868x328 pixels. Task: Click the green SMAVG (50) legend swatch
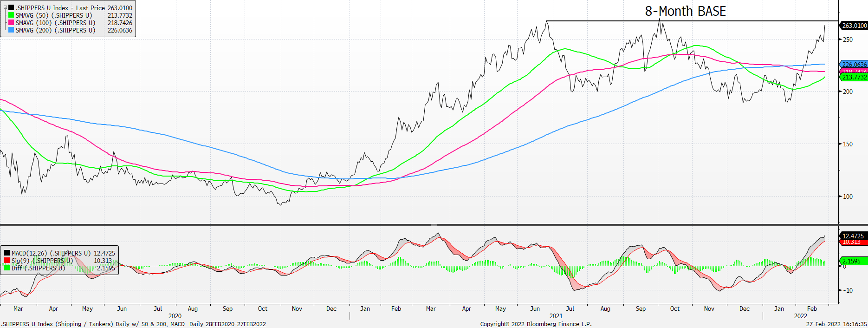click(11, 15)
